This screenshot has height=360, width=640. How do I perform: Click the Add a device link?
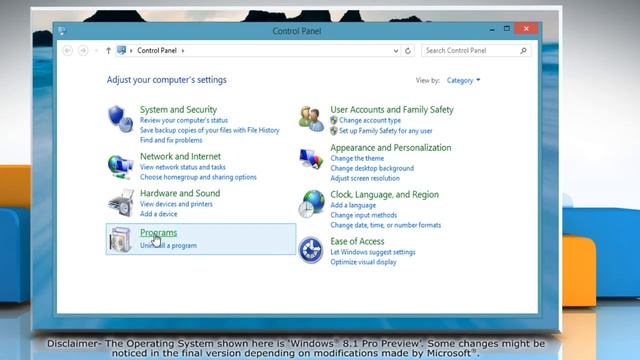point(158,214)
